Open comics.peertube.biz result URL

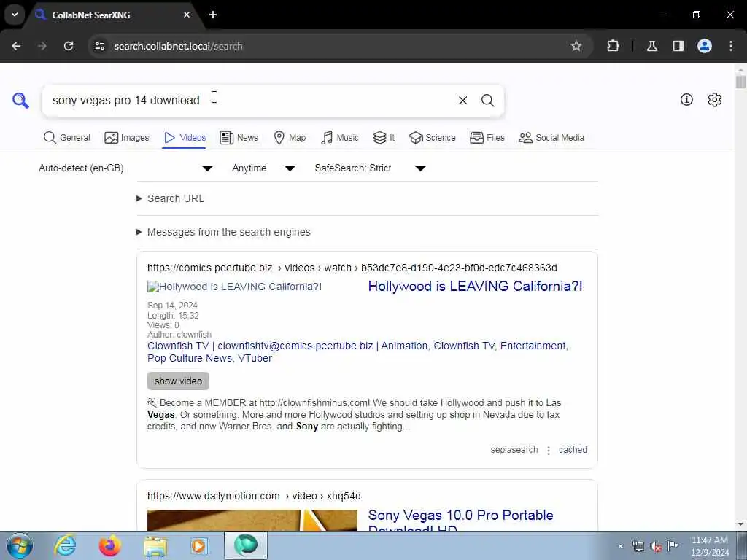click(352, 268)
